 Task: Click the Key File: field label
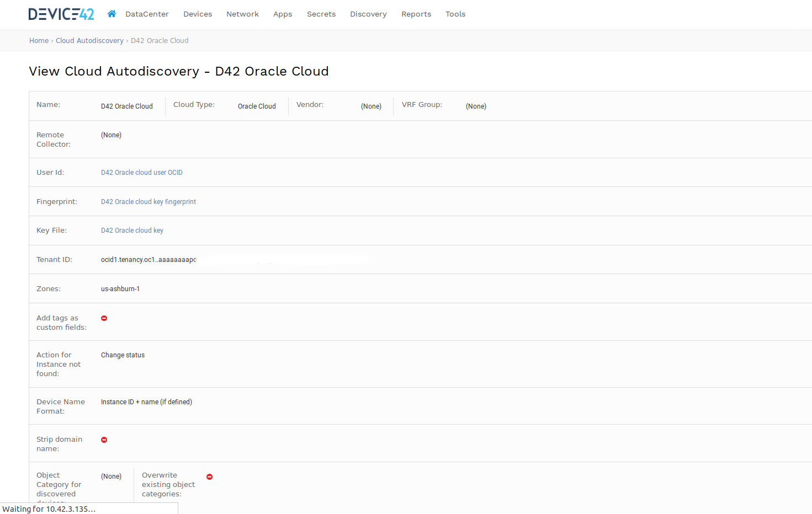pos(51,231)
